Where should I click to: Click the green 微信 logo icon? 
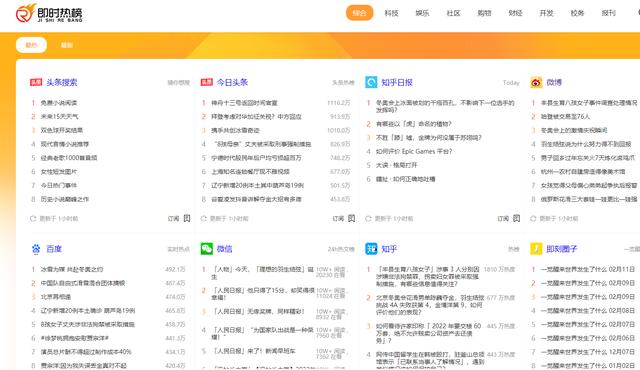207,249
